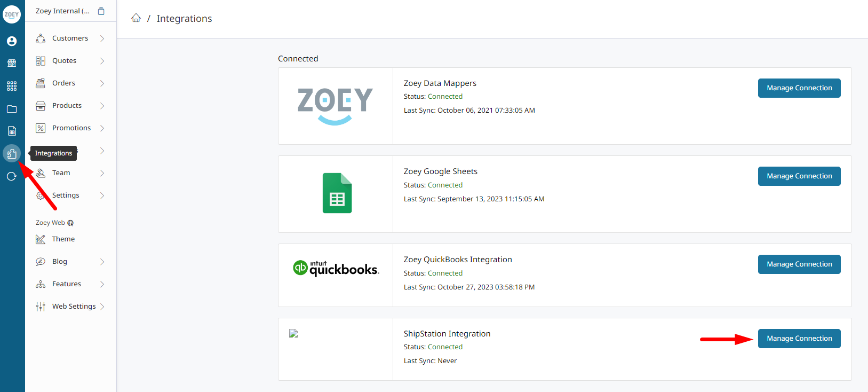Click the Zoey QuickBooks Integration title

click(x=458, y=260)
